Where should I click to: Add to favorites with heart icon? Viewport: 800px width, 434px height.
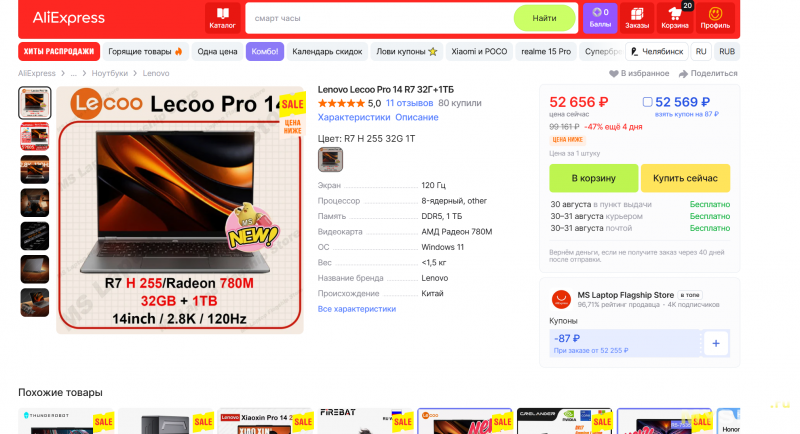point(613,73)
